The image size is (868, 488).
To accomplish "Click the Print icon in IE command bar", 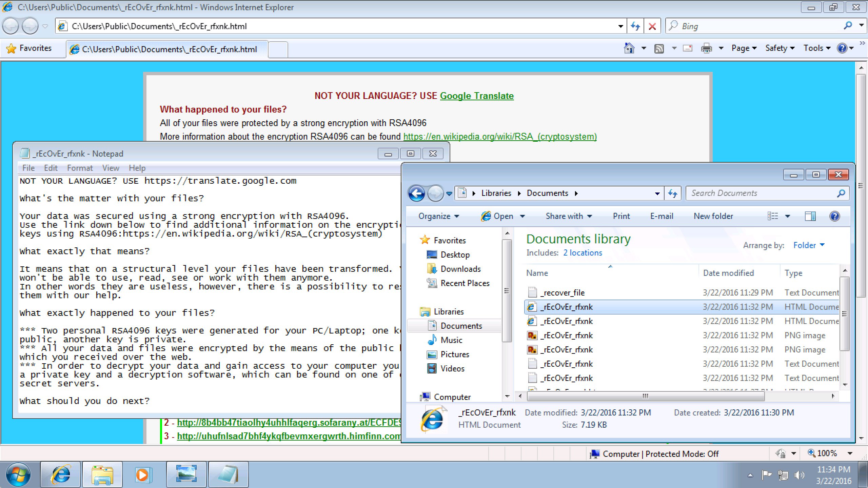I will point(706,48).
